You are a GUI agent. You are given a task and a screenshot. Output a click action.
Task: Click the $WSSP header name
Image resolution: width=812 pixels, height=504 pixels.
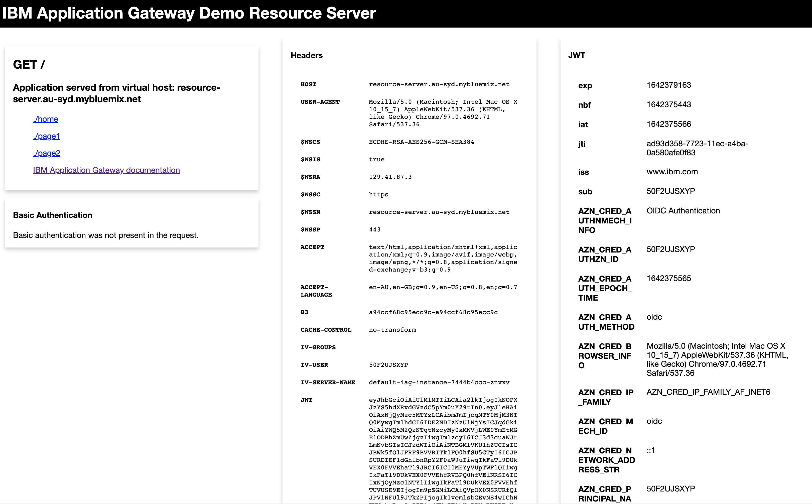point(310,230)
